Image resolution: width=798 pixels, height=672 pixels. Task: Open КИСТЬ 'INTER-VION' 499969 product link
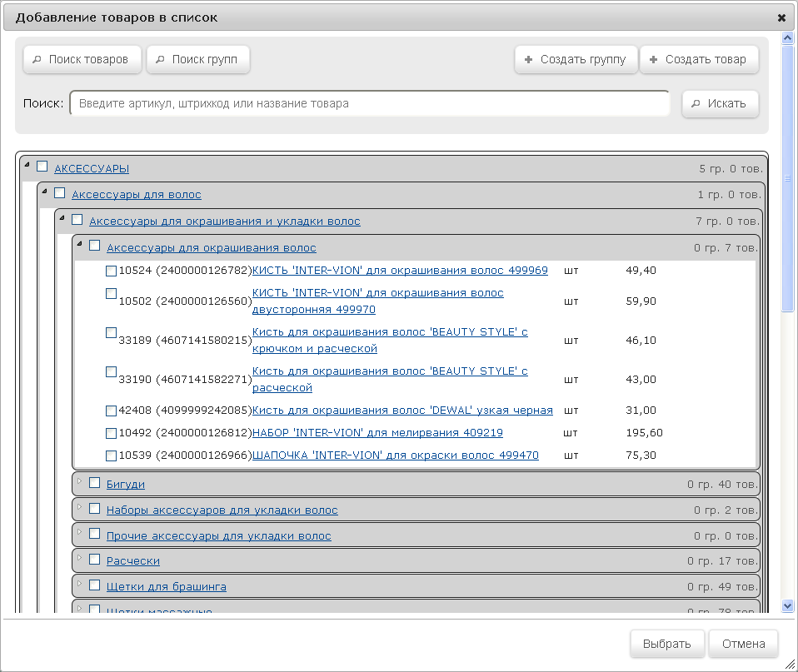[x=400, y=271]
